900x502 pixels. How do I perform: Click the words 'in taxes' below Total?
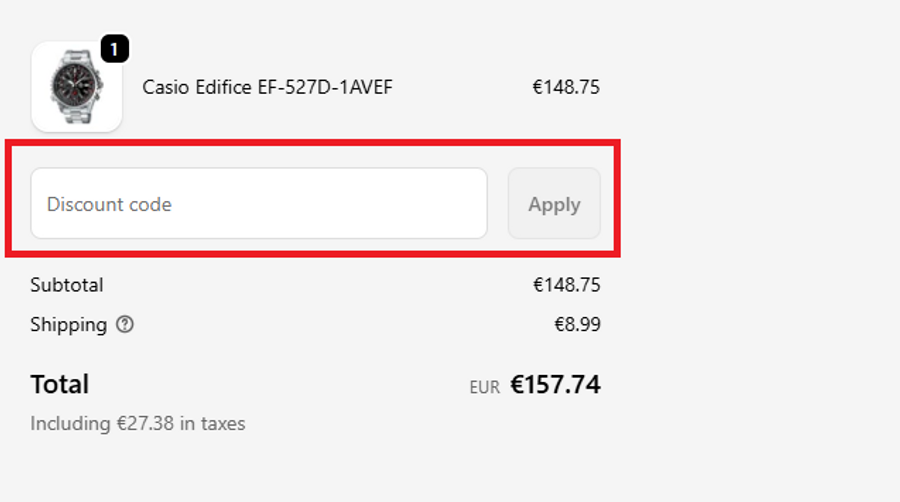point(212,424)
